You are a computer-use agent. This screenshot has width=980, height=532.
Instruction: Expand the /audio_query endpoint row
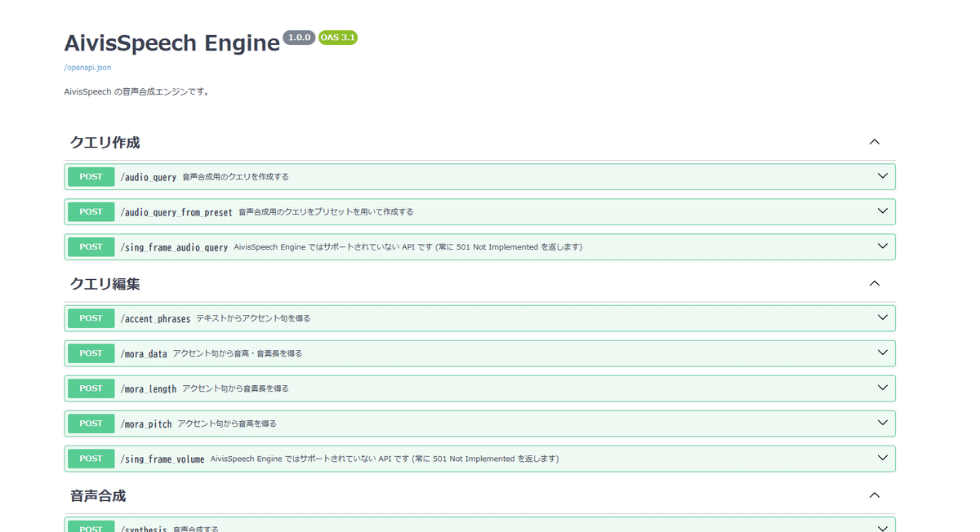pos(882,176)
